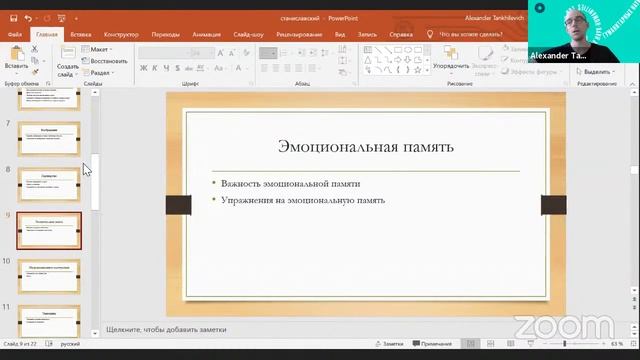Screen dimensions: 640x360
Task: Open the font color (A) button
Action: 238,68
